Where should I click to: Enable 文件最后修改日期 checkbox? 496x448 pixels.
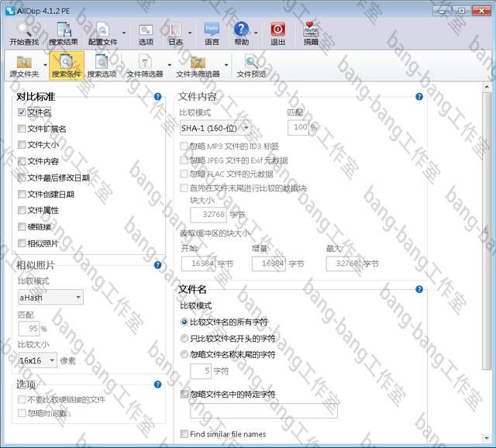click(x=22, y=177)
